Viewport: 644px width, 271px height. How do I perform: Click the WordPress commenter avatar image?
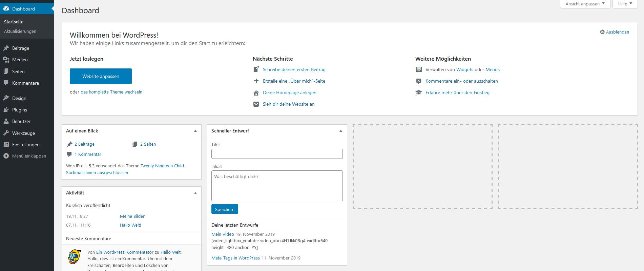coord(75,257)
